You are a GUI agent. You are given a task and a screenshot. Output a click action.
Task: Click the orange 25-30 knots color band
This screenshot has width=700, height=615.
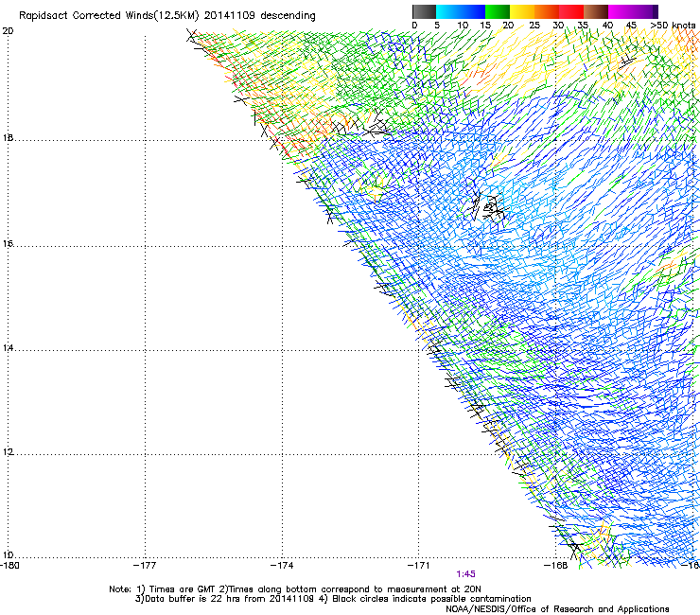click(x=547, y=11)
